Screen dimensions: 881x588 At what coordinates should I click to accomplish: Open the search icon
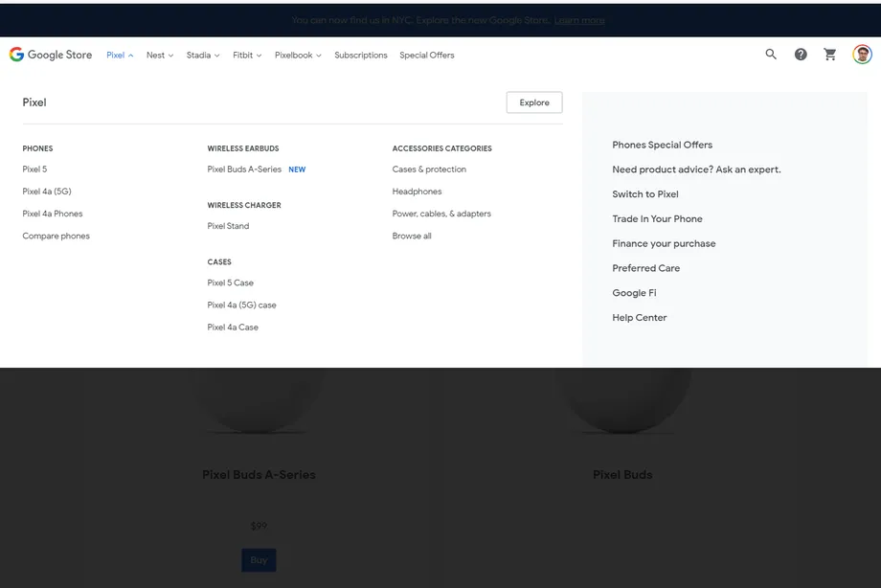(x=771, y=54)
